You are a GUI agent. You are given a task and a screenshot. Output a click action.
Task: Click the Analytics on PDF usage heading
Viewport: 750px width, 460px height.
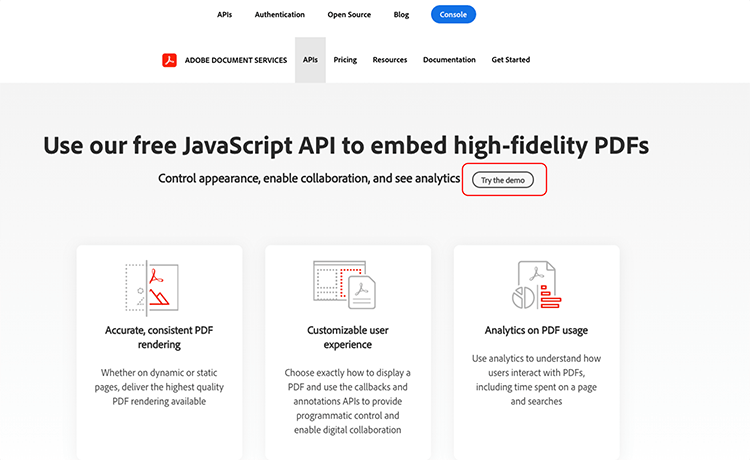coord(536,330)
